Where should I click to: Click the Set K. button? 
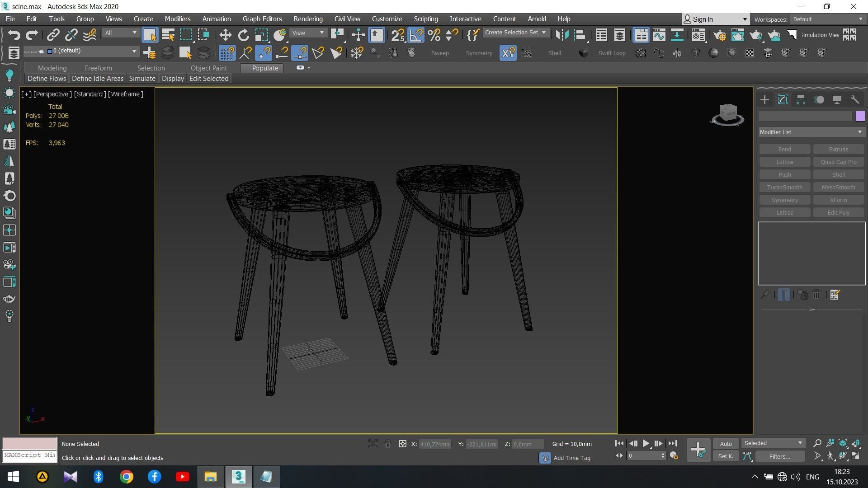(x=726, y=456)
